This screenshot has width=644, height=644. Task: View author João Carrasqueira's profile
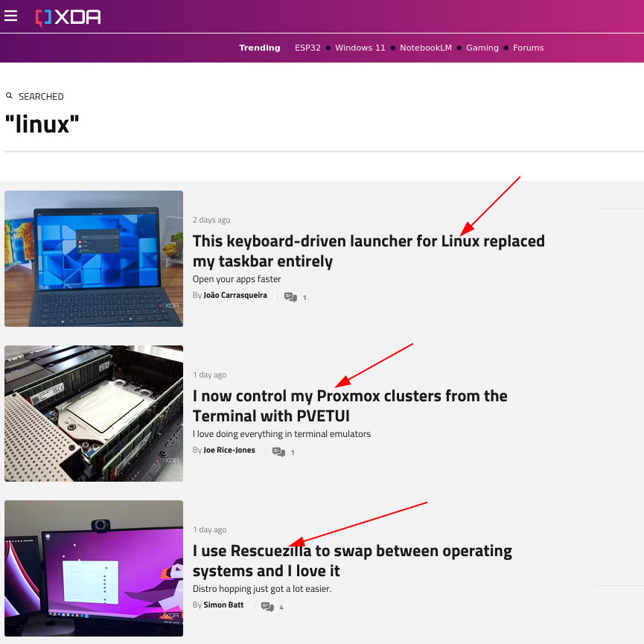click(235, 296)
